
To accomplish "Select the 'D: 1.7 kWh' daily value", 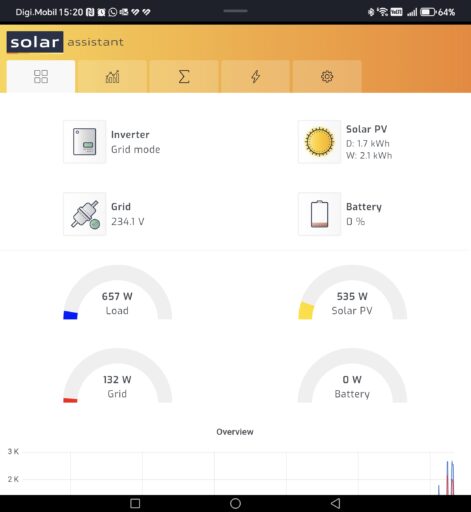I will [368, 144].
